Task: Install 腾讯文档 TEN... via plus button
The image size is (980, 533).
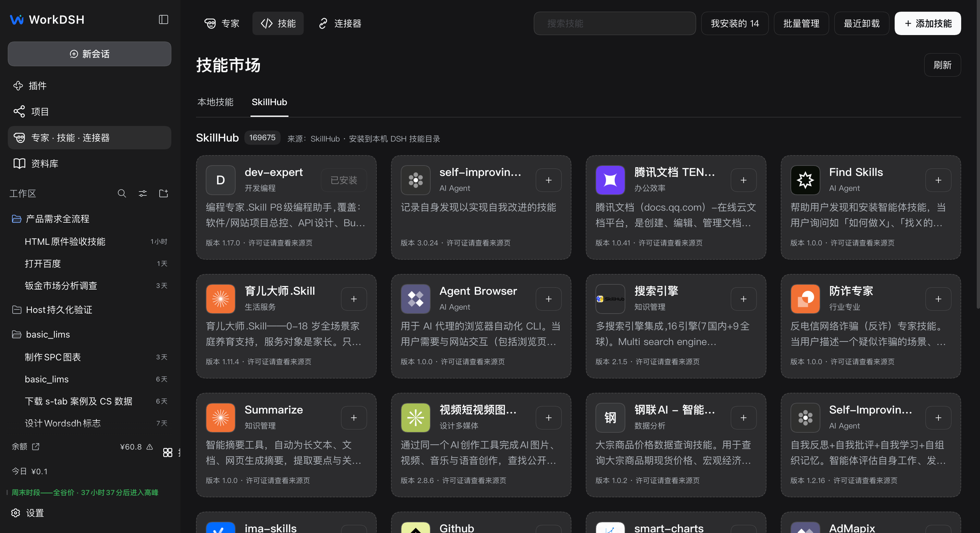Action: [x=743, y=180]
